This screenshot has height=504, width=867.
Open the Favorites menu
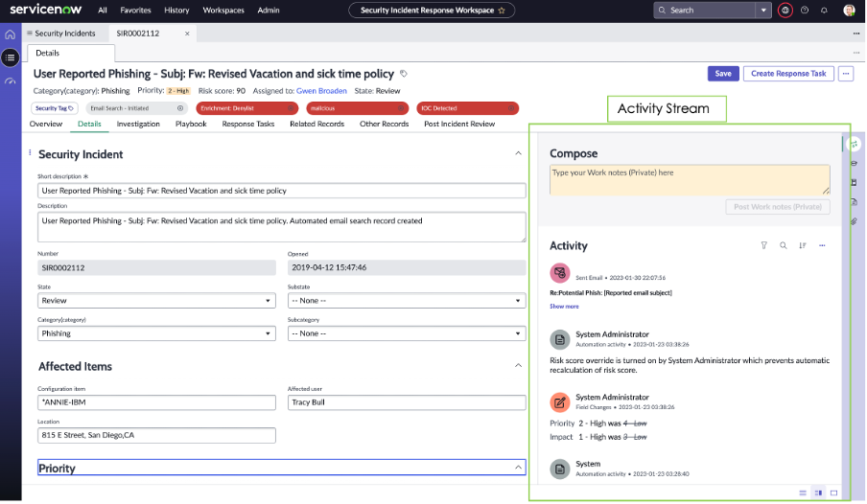pyautogui.click(x=135, y=10)
